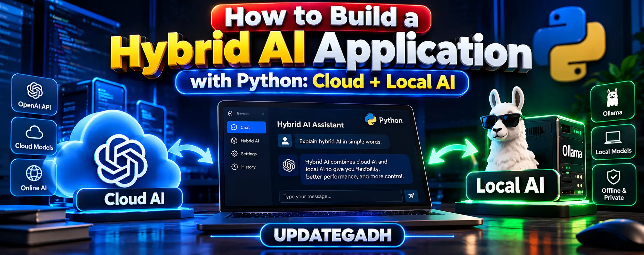Click the large Python logo top right
This screenshot has height=255, width=644.
coord(569,44)
